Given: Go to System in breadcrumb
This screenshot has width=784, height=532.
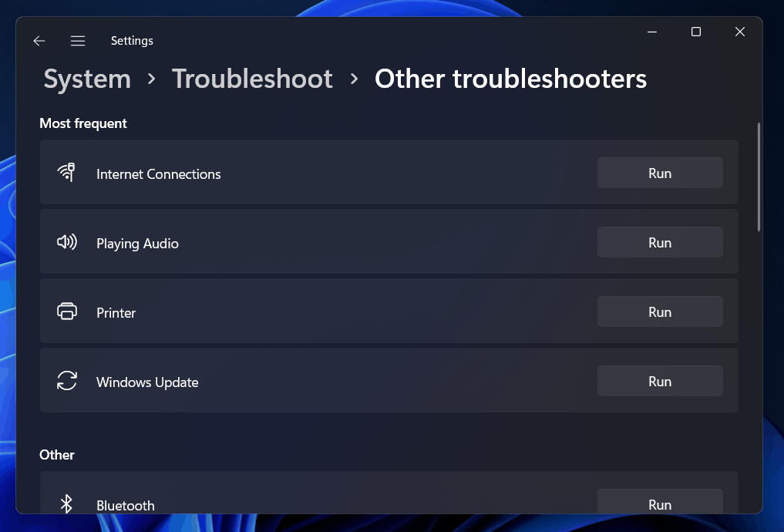Looking at the screenshot, I should (x=87, y=79).
